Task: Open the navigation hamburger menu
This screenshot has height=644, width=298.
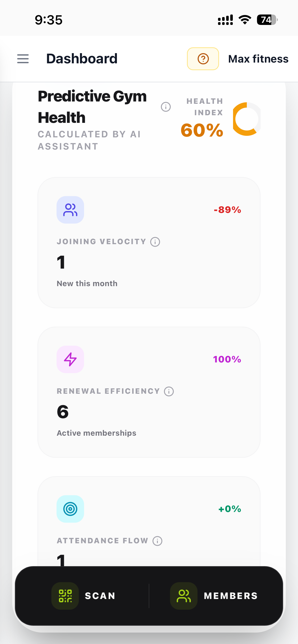Action: (23, 59)
